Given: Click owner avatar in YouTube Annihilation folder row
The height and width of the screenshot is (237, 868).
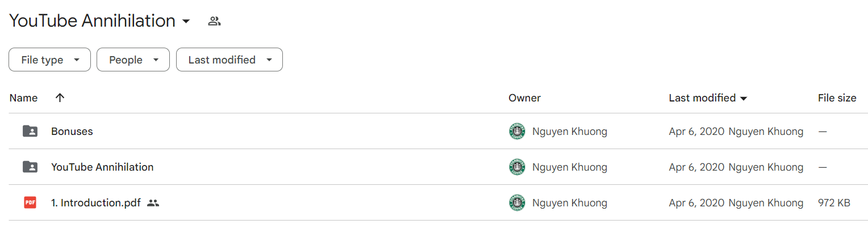Looking at the screenshot, I should click(517, 167).
